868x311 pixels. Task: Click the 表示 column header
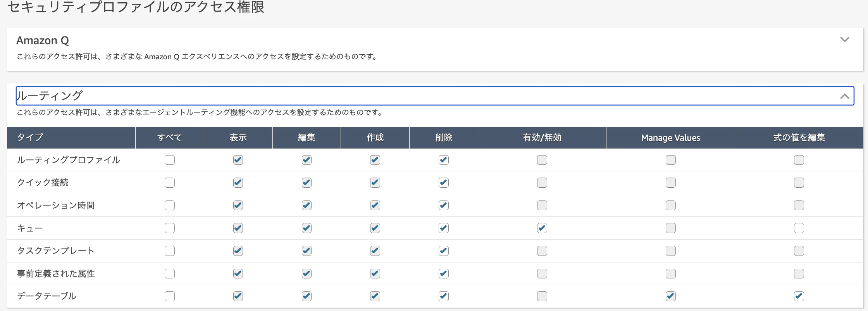pyautogui.click(x=238, y=138)
